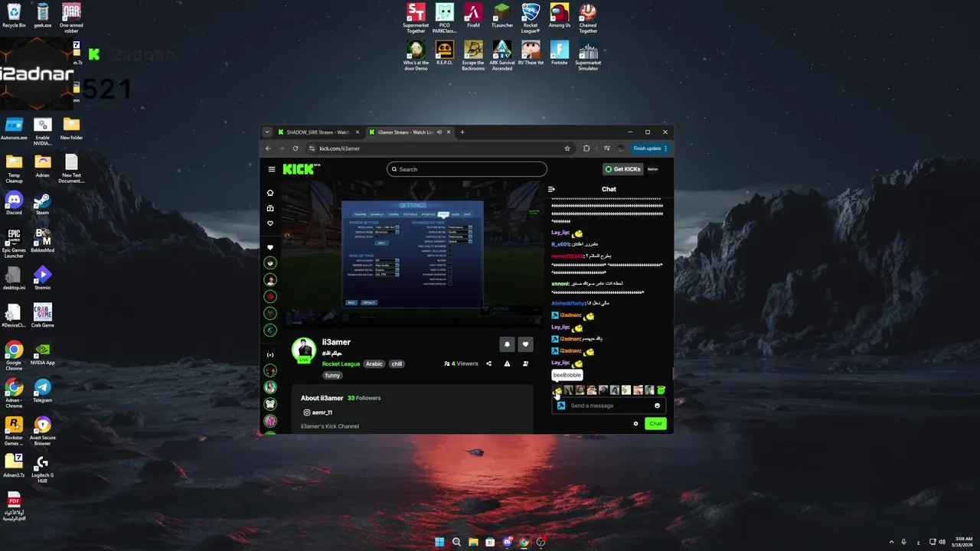
Task: Click the Send a message field
Action: tap(608, 406)
